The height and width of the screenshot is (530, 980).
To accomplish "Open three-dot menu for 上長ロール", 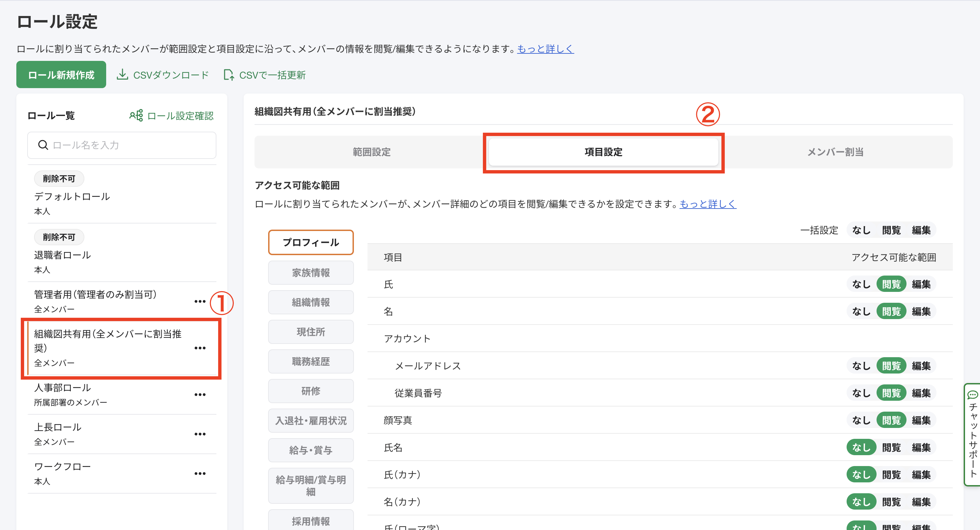I will (x=200, y=434).
